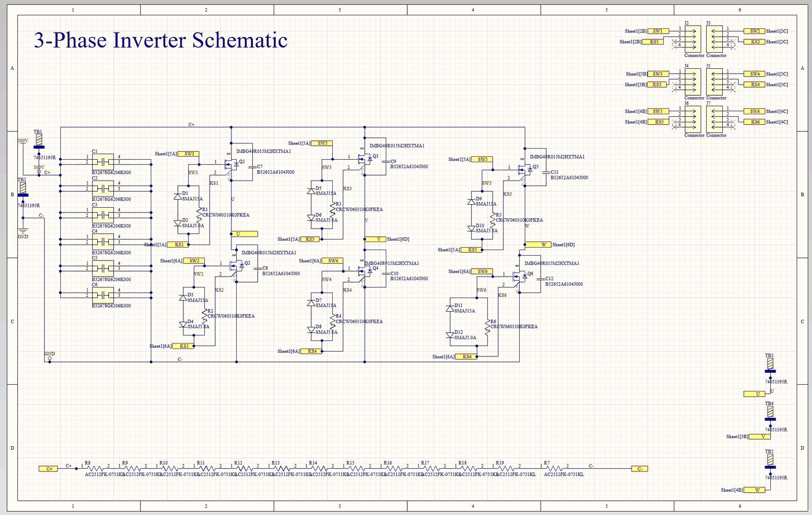
Task: Select the C9 capacitor beside Q3
Action: pyautogui.click(x=385, y=162)
